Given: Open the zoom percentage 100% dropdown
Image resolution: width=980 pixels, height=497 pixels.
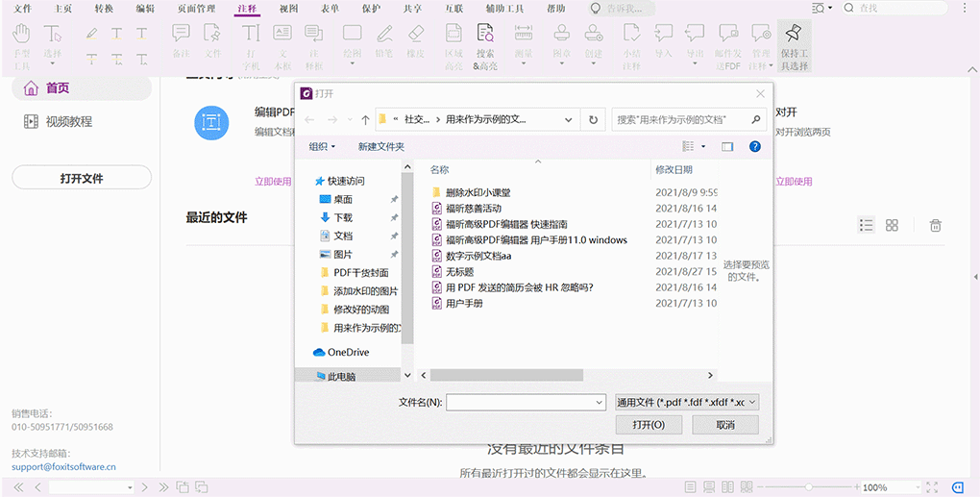Looking at the screenshot, I should pyautogui.click(x=919, y=487).
